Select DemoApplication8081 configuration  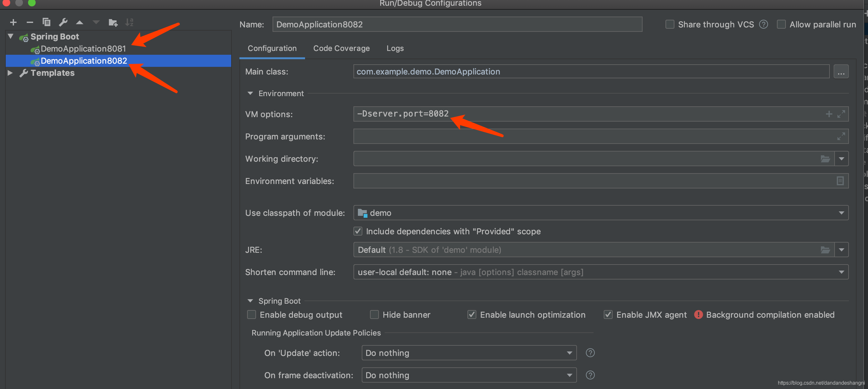(83, 49)
